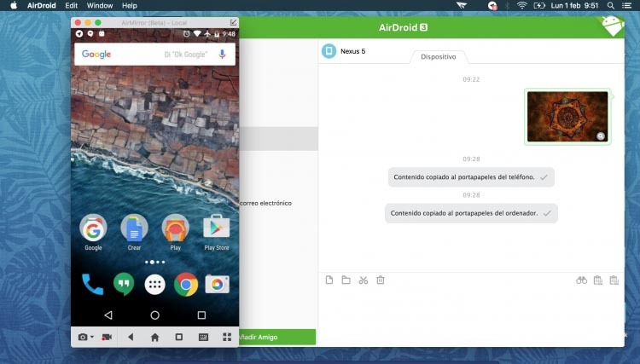The width and height of the screenshot is (640, 364).
Task: Open the screenshot options dropdown arrow
Action: tap(92, 337)
